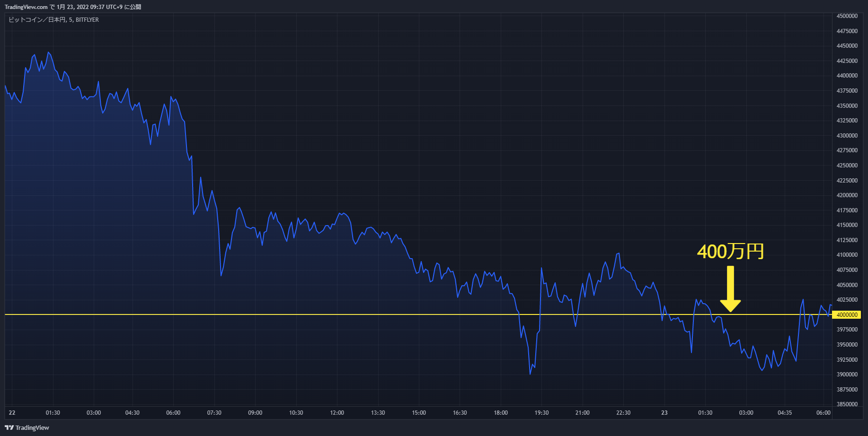Click the yellow 4000000 price label
This screenshot has width=868, height=436.
[x=847, y=315]
